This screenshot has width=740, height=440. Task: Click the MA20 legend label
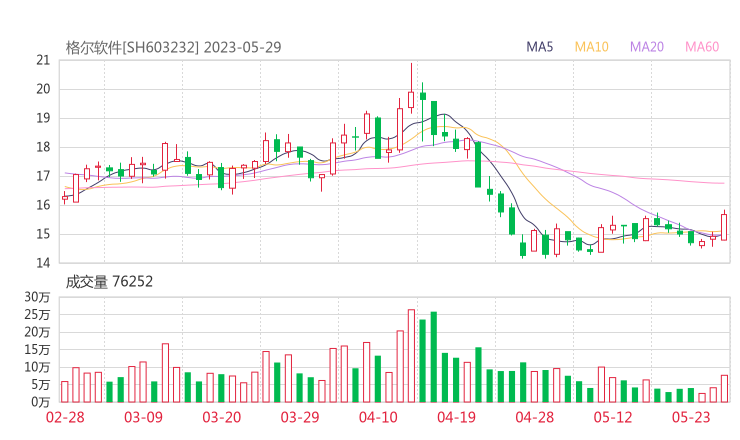coord(647,47)
